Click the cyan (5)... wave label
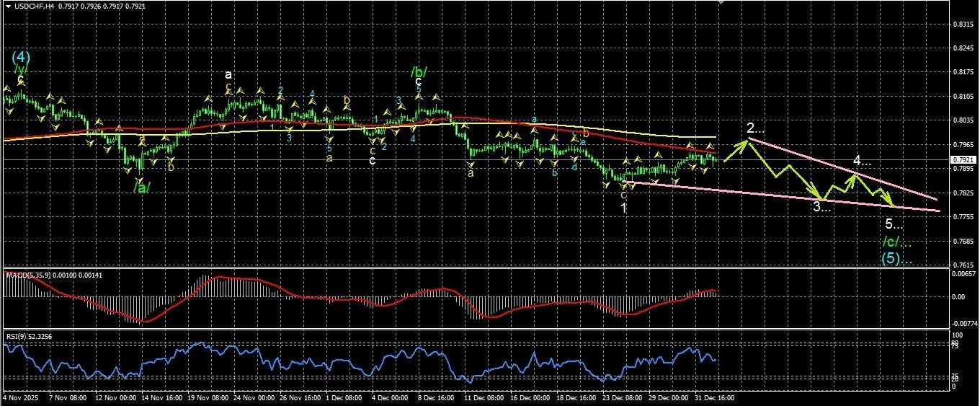Viewport: 980px width, 406px height. coord(896,257)
